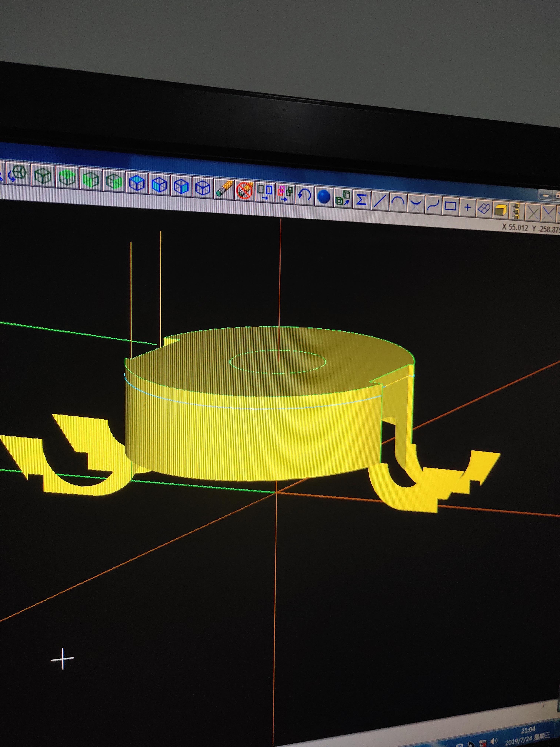The width and height of the screenshot is (560, 747).
Task: Click the yellow solid block icon
Action: click(501, 210)
